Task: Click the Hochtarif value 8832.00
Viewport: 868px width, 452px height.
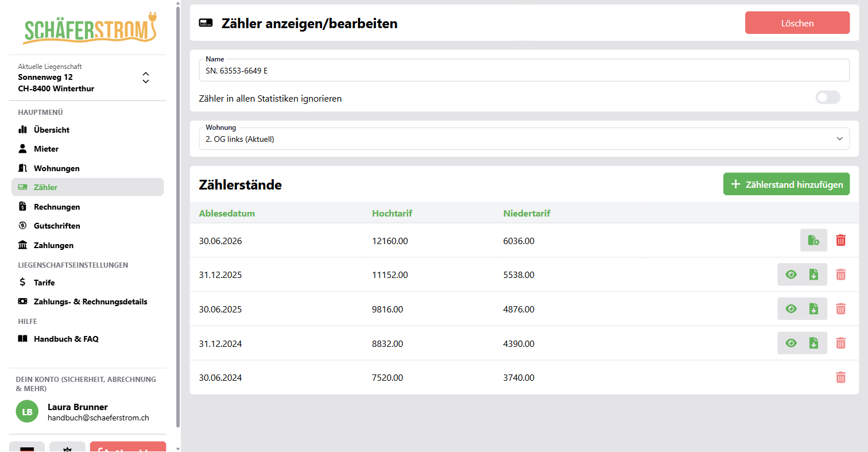Action: [387, 344]
